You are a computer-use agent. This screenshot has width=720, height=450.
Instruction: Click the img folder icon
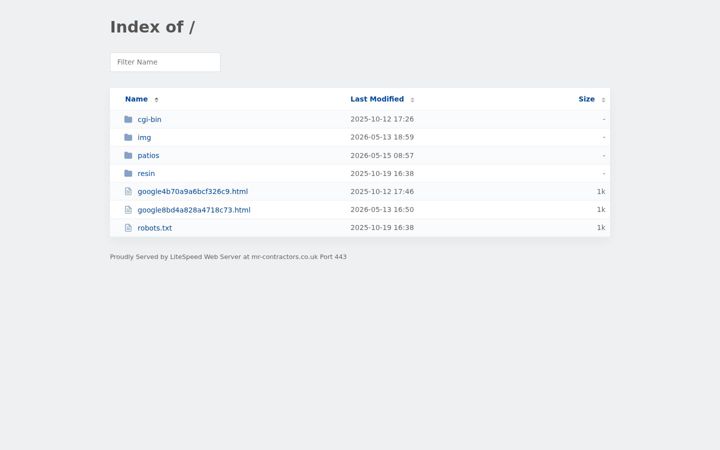coord(128,137)
